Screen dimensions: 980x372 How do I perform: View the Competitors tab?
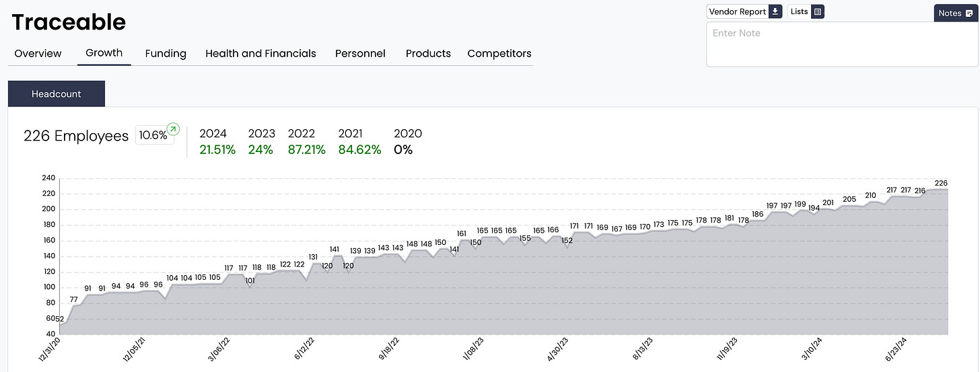[x=499, y=53]
